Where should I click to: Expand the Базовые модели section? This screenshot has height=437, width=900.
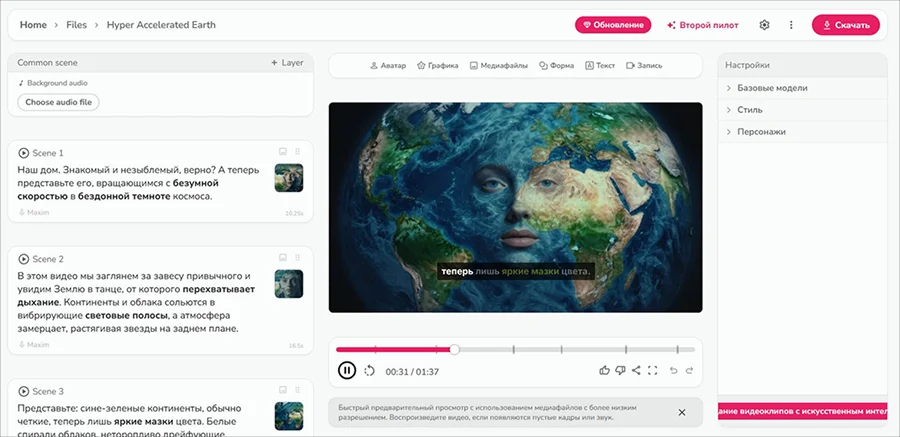pos(802,88)
